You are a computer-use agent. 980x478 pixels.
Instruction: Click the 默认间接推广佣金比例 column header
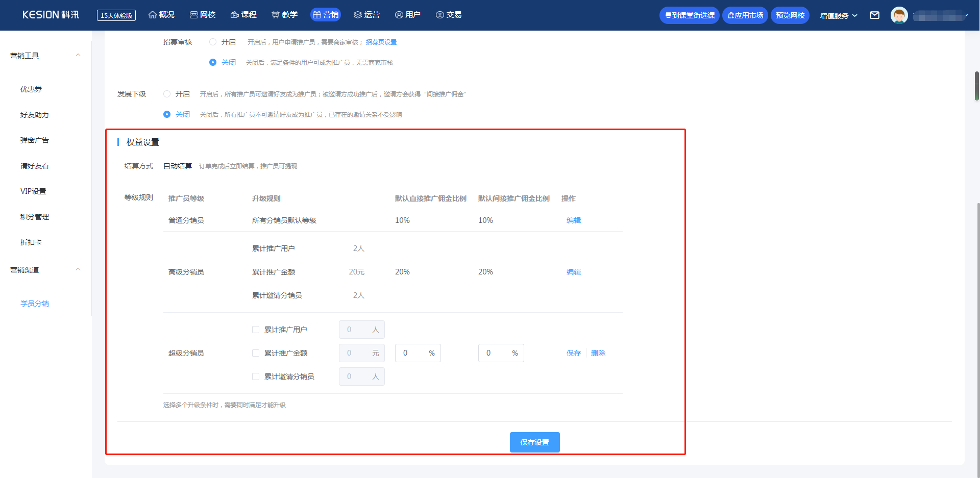[514, 198]
